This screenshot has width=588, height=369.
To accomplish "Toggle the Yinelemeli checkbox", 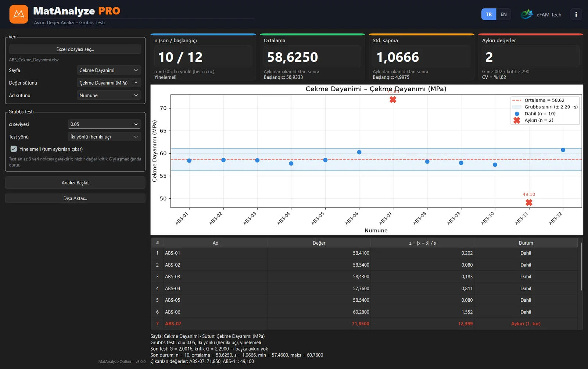I will coord(14,149).
